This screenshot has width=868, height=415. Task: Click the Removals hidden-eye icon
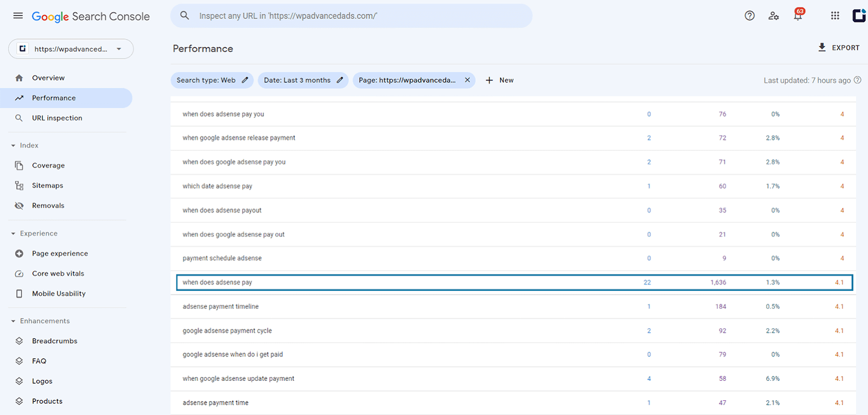pos(20,206)
